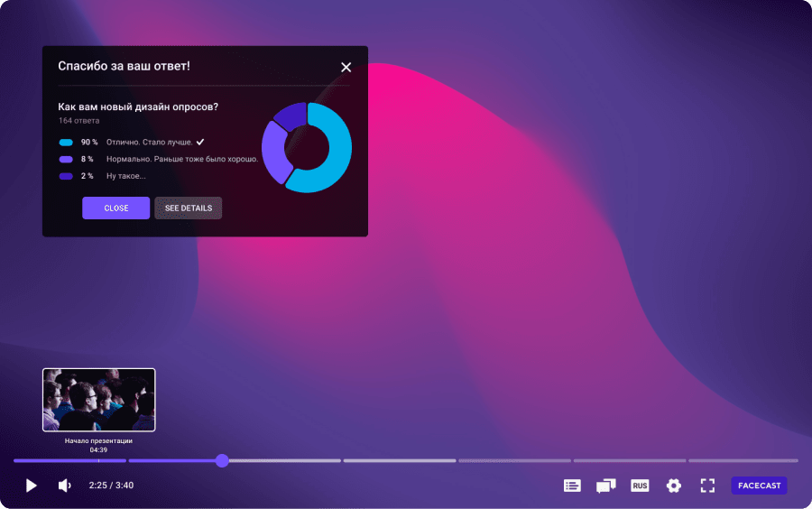812x509 pixels.
Task: Select the 8% violet legend swatch
Action: tap(66, 159)
